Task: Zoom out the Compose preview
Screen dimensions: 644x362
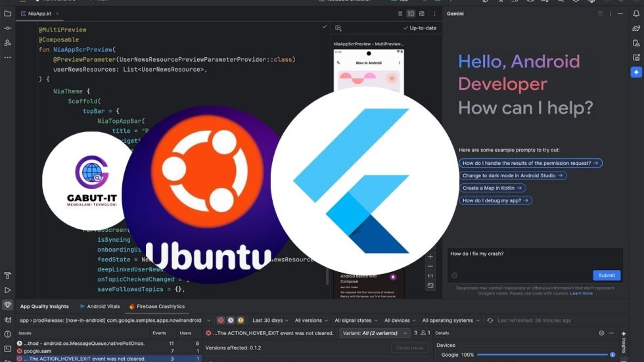Action: 430,266
